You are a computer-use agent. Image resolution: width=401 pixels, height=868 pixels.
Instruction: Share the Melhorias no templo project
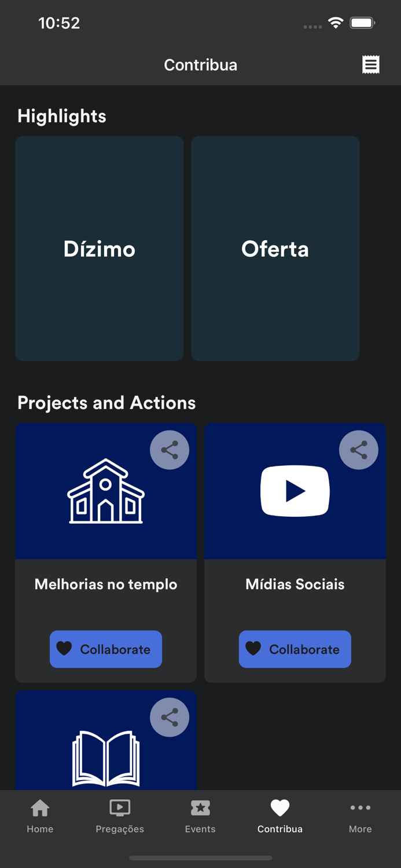[170, 450]
